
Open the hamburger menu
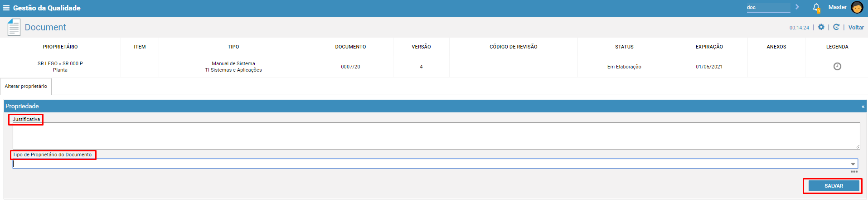click(x=6, y=8)
